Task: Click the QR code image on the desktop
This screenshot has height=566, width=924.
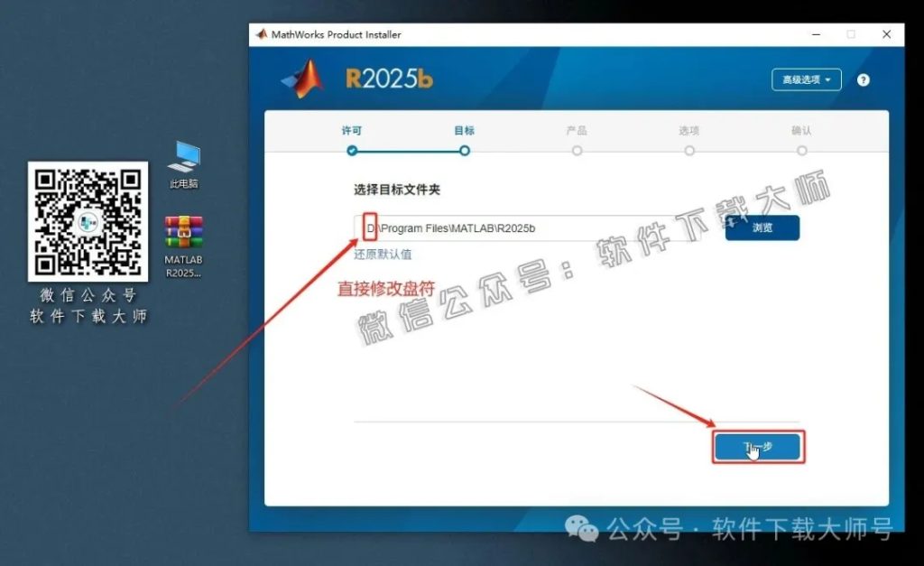Action: [x=87, y=220]
